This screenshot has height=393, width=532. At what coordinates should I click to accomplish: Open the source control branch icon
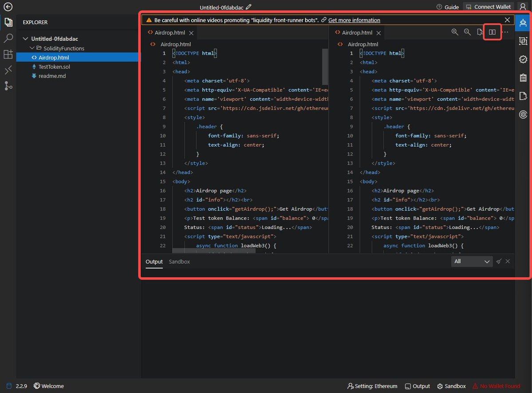click(x=8, y=86)
